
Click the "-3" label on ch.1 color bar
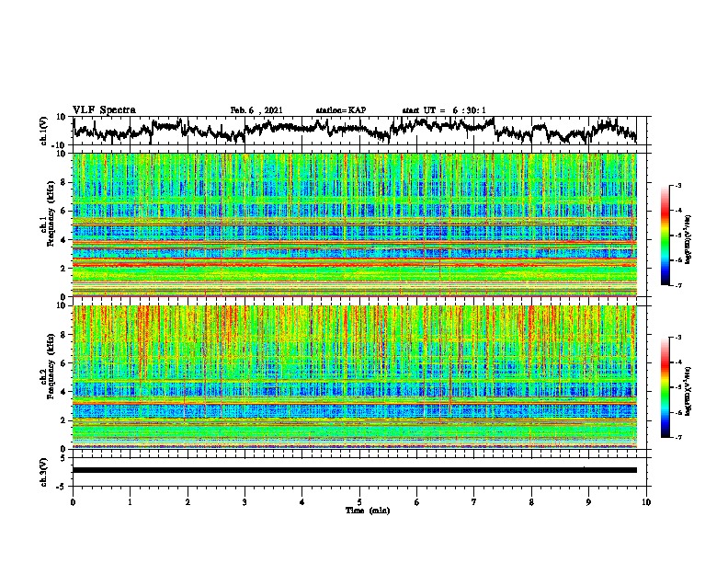tap(677, 185)
